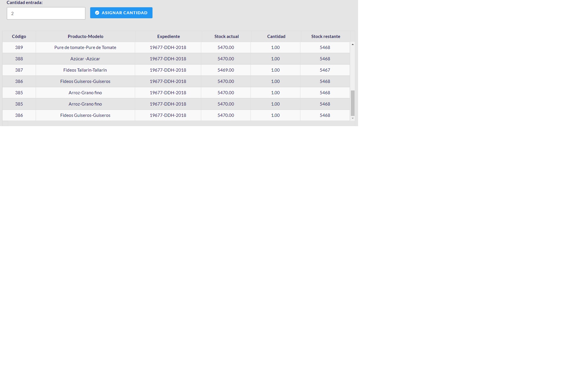Click Cantidad 1.00 in Pure de tomate row
Viewport: 588px width, 392px height.
pos(275,48)
